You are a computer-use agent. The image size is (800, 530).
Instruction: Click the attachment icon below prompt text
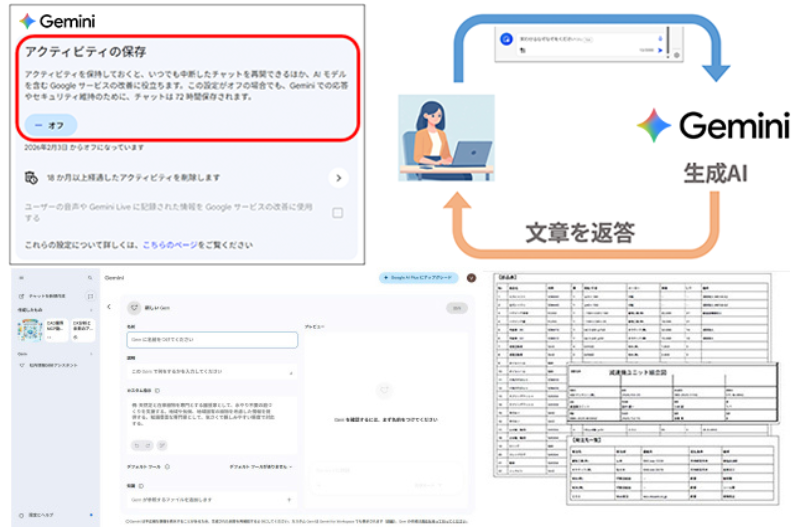pos(522,50)
